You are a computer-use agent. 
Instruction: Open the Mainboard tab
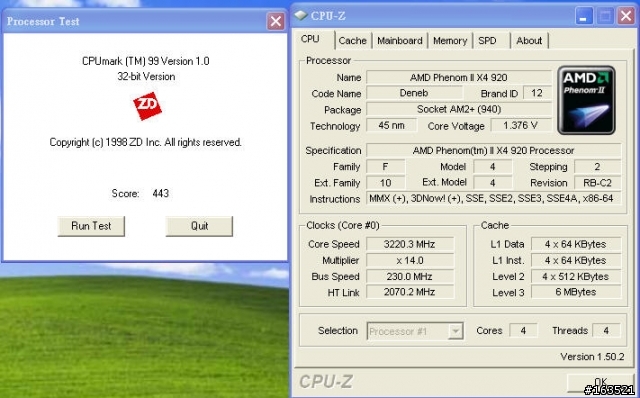coord(400,41)
